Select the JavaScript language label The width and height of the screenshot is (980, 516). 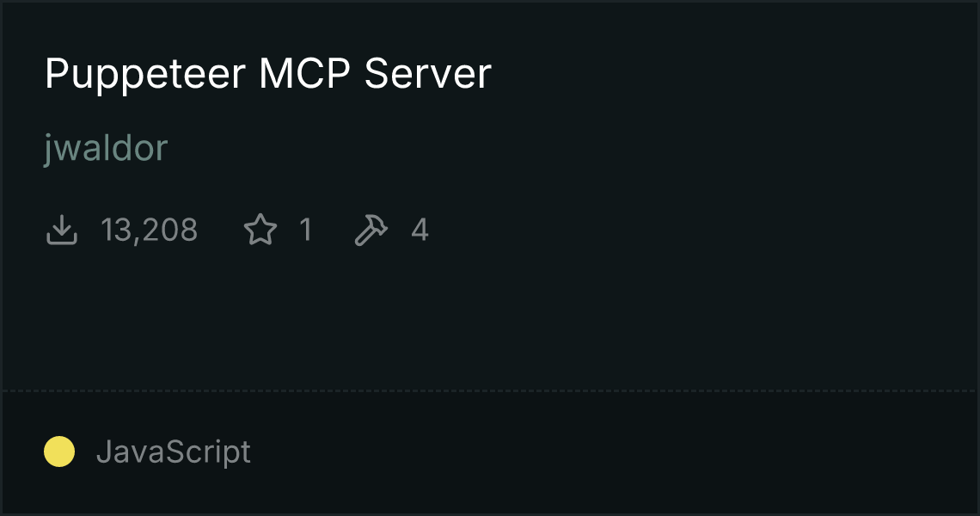174,452
